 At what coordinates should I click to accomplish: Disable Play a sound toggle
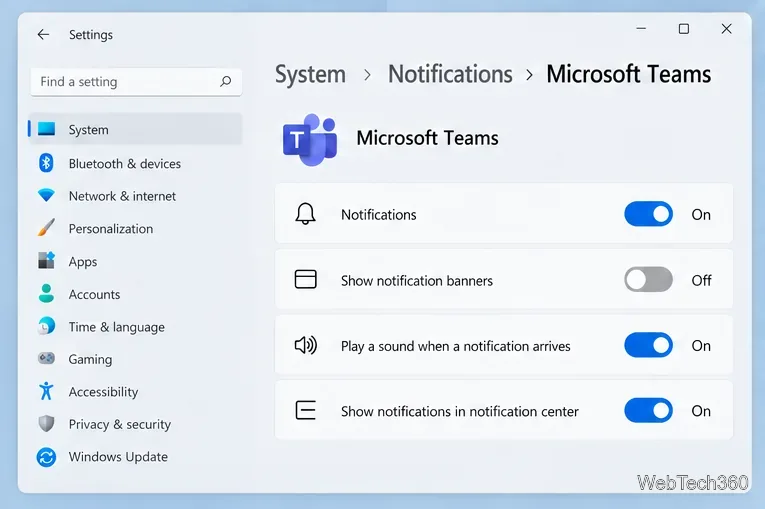tap(648, 345)
